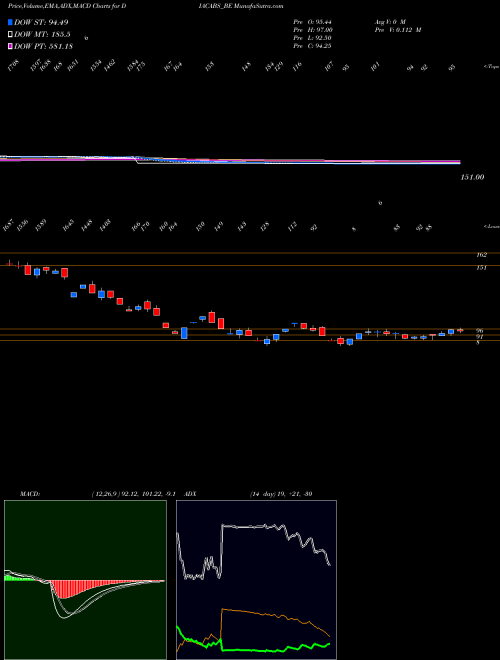Click the MACD panel heading
Image resolution: width=500 pixels, height=660 pixels.
point(29,494)
